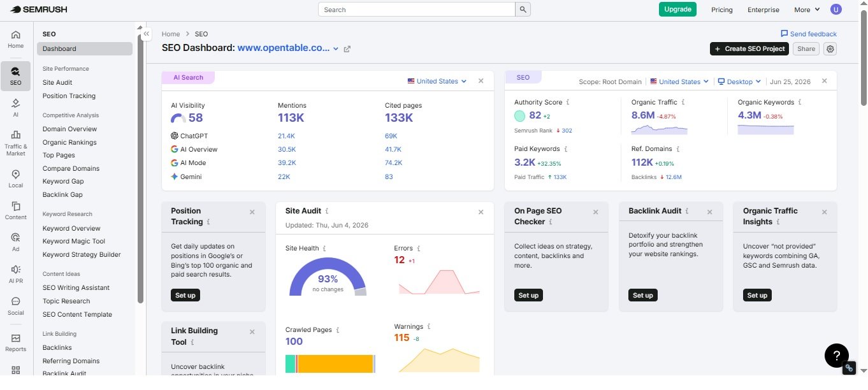Click Home in breadcrumb
Viewport: 868px width, 390px height.
[171, 34]
